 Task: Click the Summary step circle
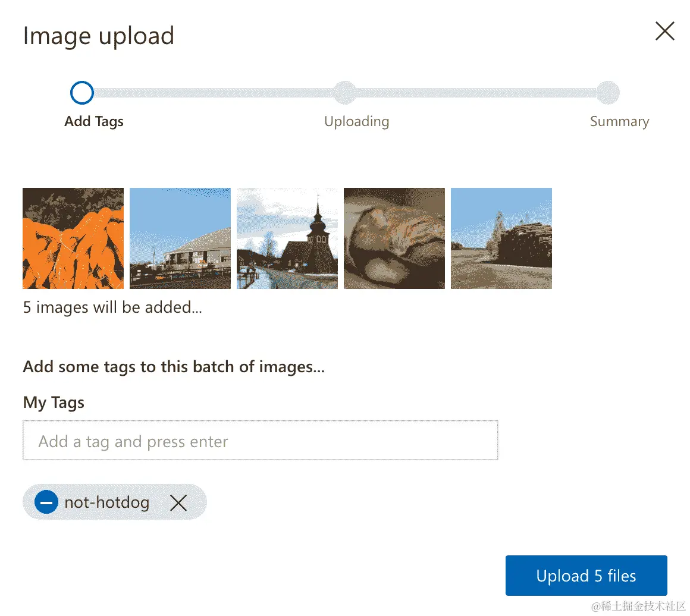point(608,93)
